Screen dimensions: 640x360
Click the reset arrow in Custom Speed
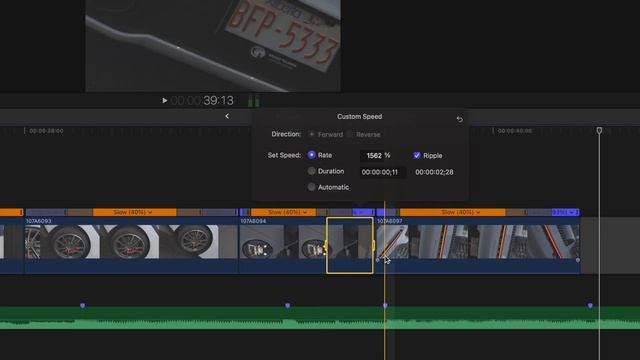(x=460, y=119)
